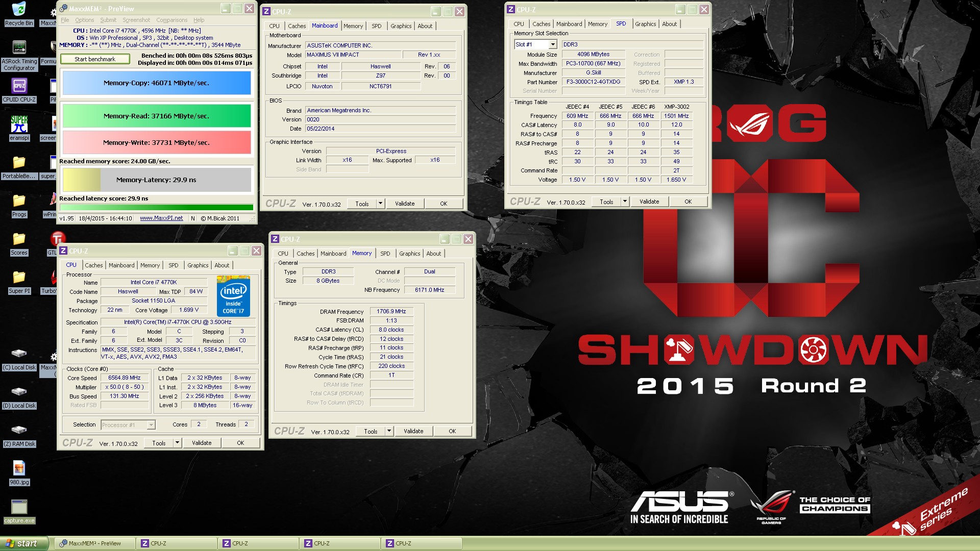The height and width of the screenshot is (551, 980).
Task: Click the XMP-3002 frequency 1501 MHz cell
Action: click(x=676, y=116)
